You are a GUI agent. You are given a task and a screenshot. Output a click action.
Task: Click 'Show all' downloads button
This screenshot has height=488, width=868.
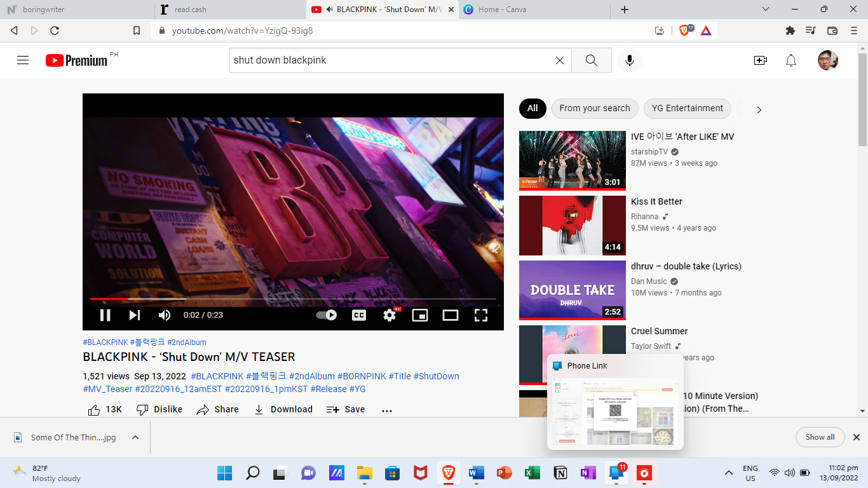click(x=820, y=437)
